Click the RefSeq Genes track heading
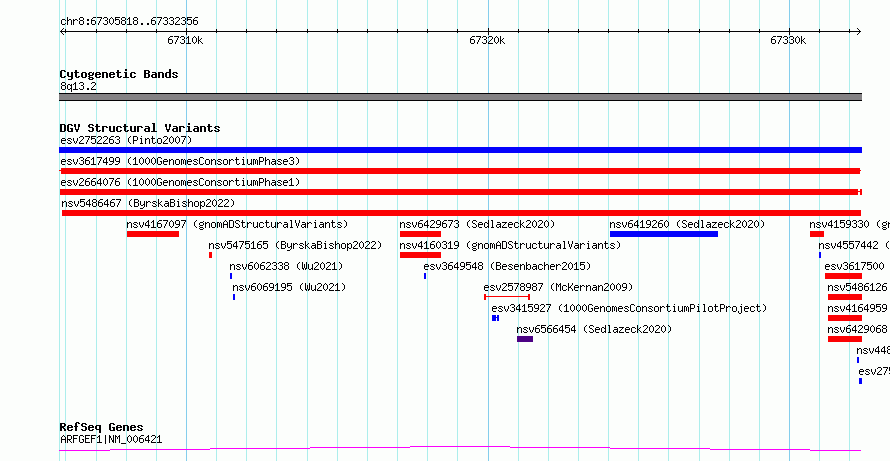 click(x=102, y=427)
